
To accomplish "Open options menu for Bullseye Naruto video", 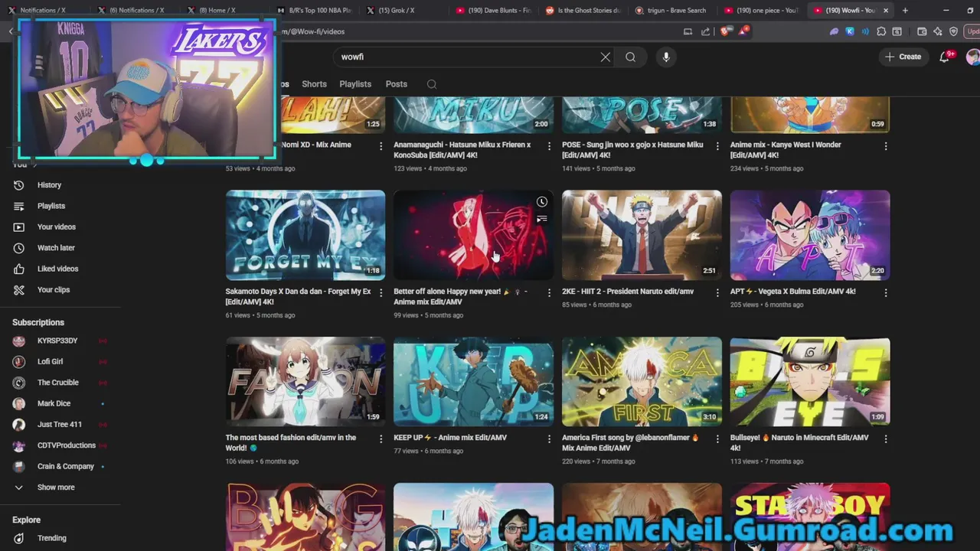I will click(886, 439).
